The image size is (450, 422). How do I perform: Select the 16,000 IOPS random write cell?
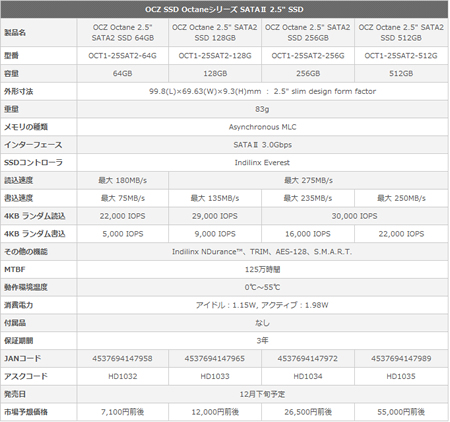308,234
